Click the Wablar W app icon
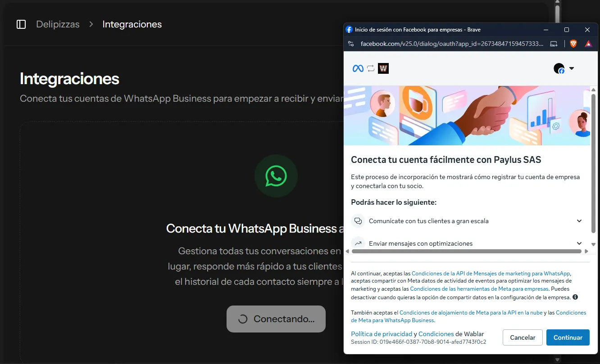This screenshot has height=364, width=600. click(383, 68)
